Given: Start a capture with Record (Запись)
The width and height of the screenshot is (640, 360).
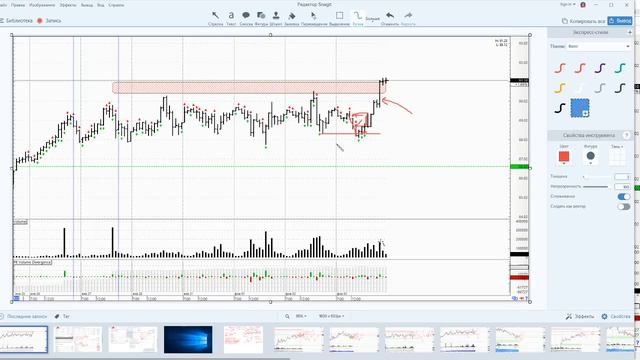Looking at the screenshot, I should coord(49,20).
